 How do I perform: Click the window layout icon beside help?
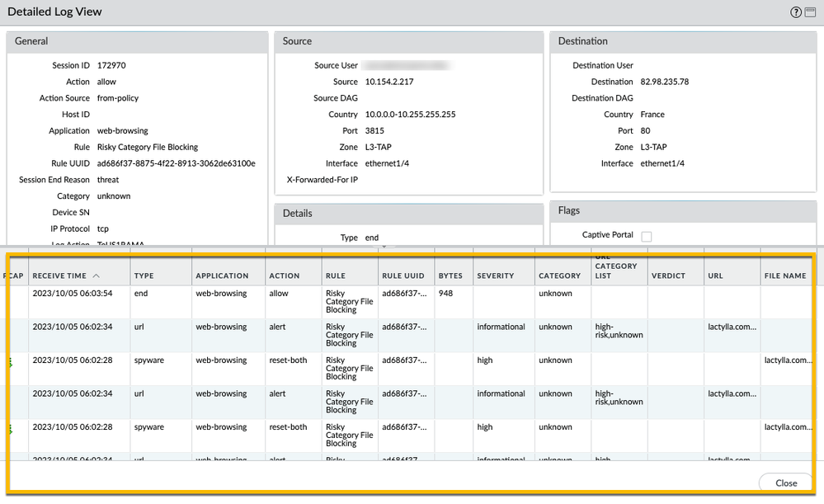[809, 12]
